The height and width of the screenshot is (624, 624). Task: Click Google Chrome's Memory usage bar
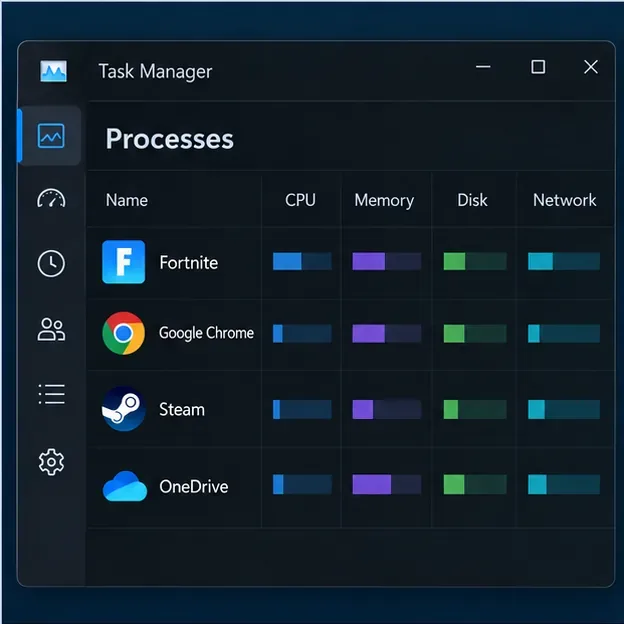click(x=387, y=333)
